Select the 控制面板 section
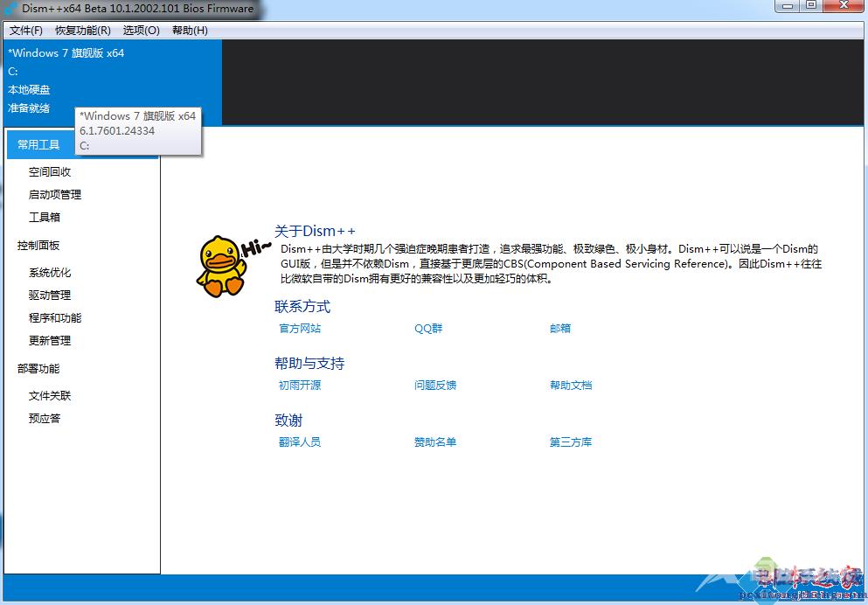The height and width of the screenshot is (605, 868). coord(39,245)
